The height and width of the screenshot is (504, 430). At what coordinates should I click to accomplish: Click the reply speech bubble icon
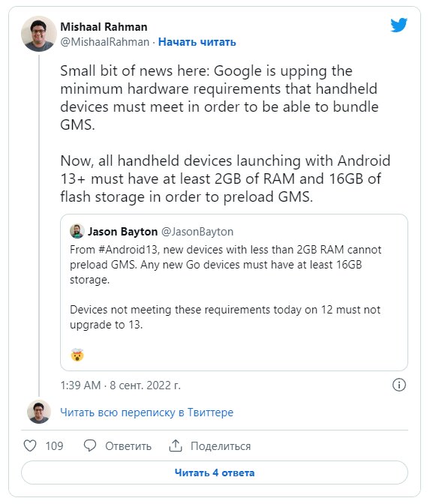pyautogui.click(x=90, y=445)
